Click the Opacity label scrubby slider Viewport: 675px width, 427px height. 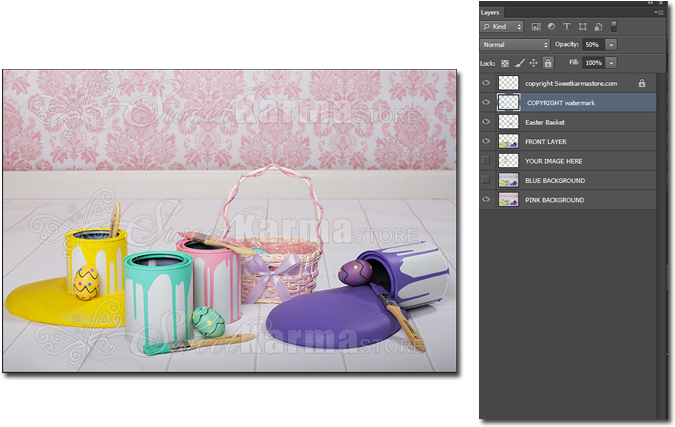(x=567, y=44)
